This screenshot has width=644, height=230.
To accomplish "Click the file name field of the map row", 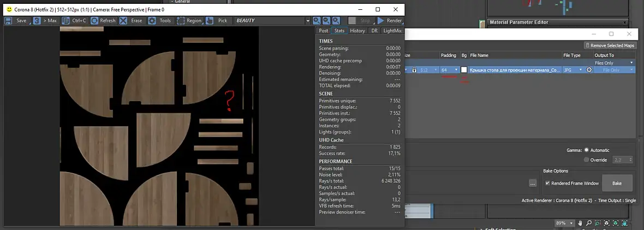I will (515, 70).
